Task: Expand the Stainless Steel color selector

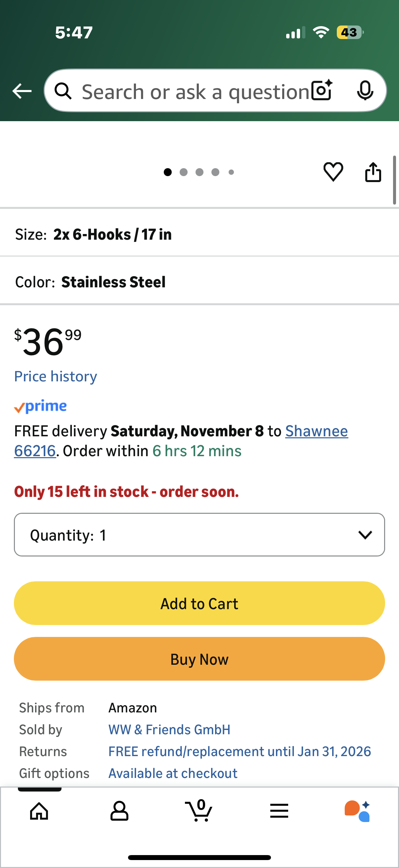Action: (x=199, y=282)
